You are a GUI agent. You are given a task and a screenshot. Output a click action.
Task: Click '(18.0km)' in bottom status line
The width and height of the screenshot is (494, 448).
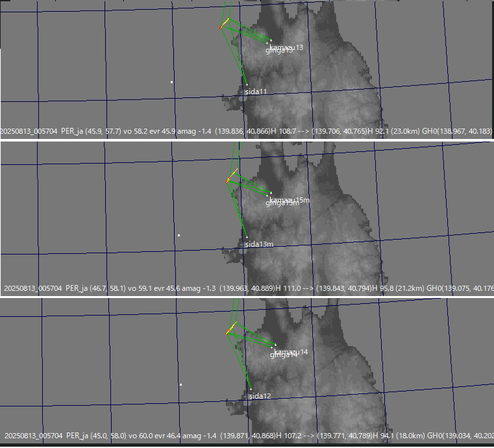click(x=410, y=436)
